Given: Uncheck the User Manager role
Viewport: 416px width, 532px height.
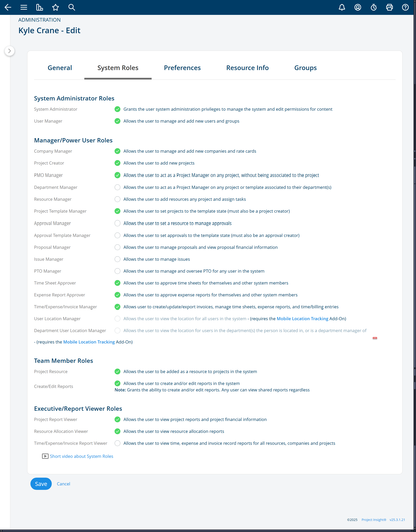Looking at the screenshot, I should (117, 121).
